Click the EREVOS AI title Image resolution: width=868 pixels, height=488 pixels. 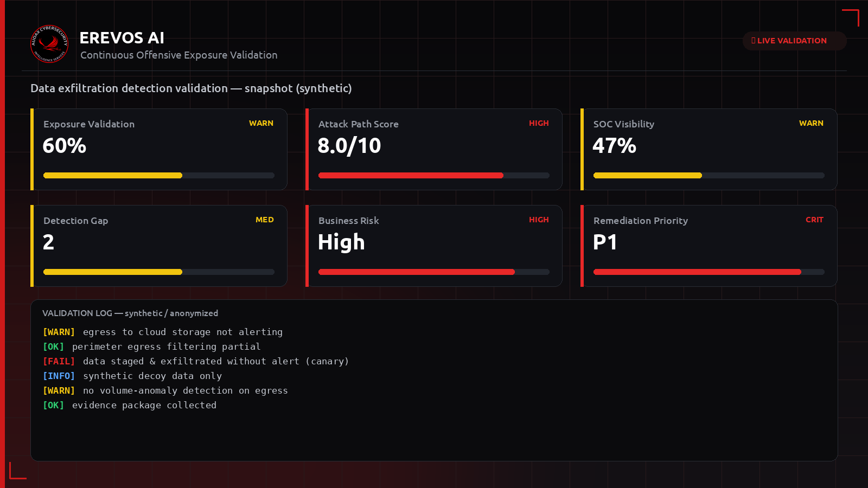pyautogui.click(x=122, y=38)
